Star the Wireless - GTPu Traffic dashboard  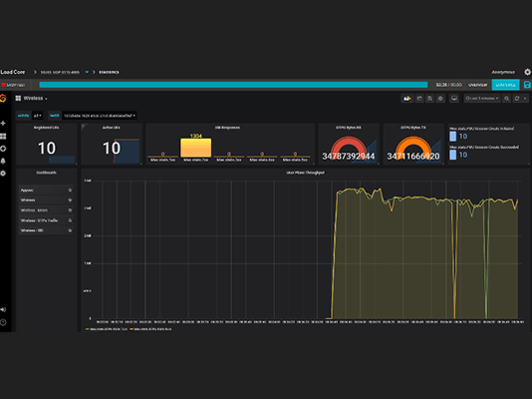click(70, 220)
